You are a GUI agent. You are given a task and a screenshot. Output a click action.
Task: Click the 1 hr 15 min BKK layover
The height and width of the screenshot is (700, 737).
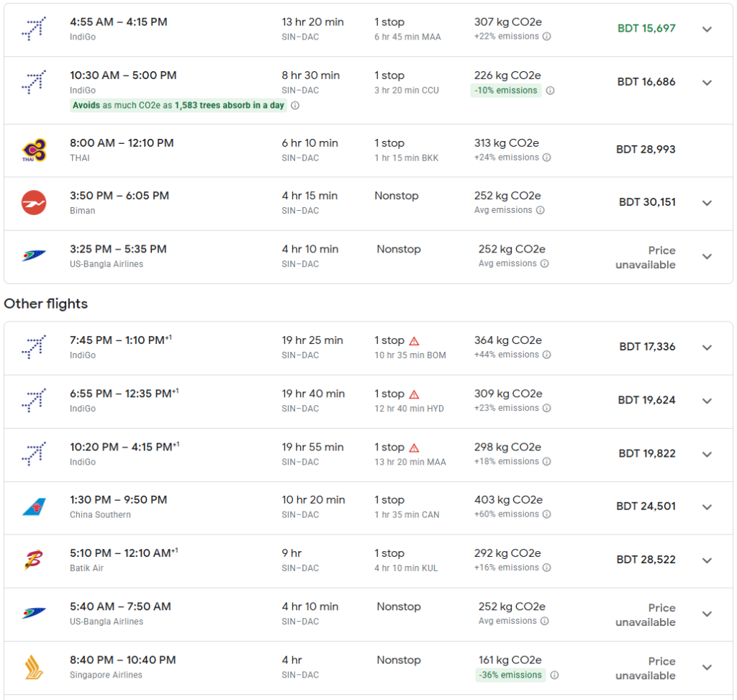tap(407, 158)
